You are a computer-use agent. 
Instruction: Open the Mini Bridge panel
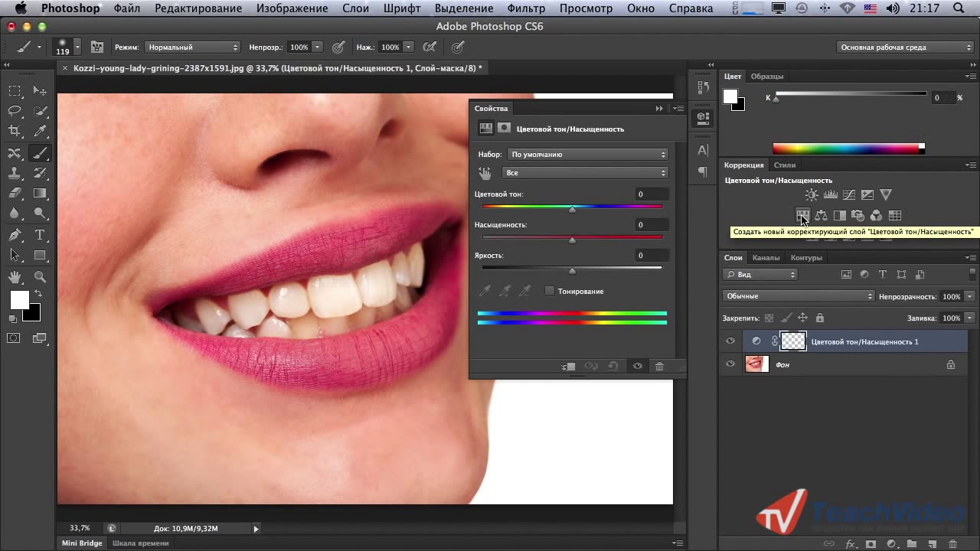click(x=82, y=543)
